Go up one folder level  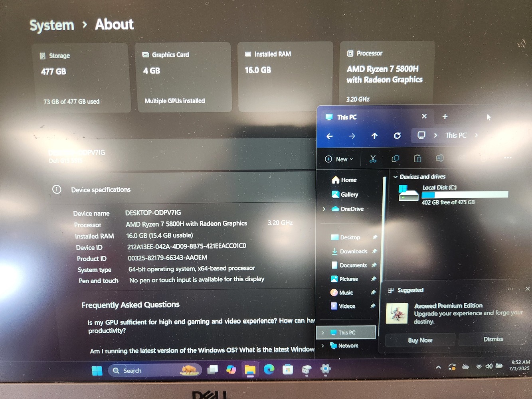point(374,136)
